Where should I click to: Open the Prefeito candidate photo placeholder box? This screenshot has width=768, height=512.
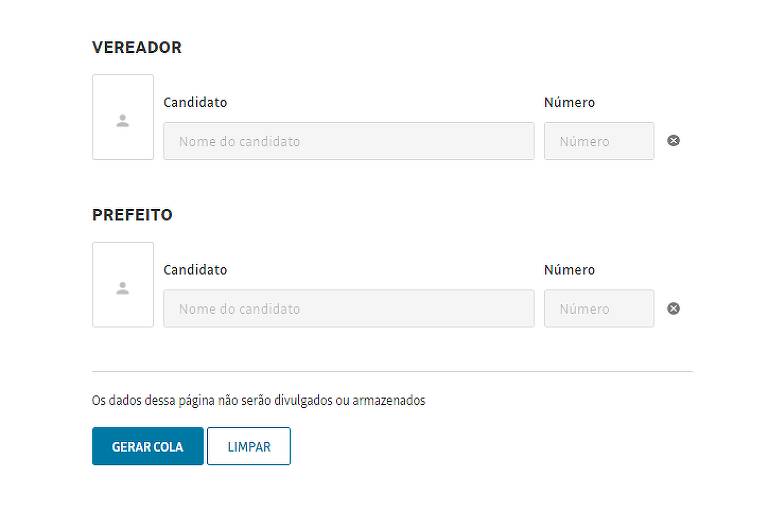coord(123,285)
